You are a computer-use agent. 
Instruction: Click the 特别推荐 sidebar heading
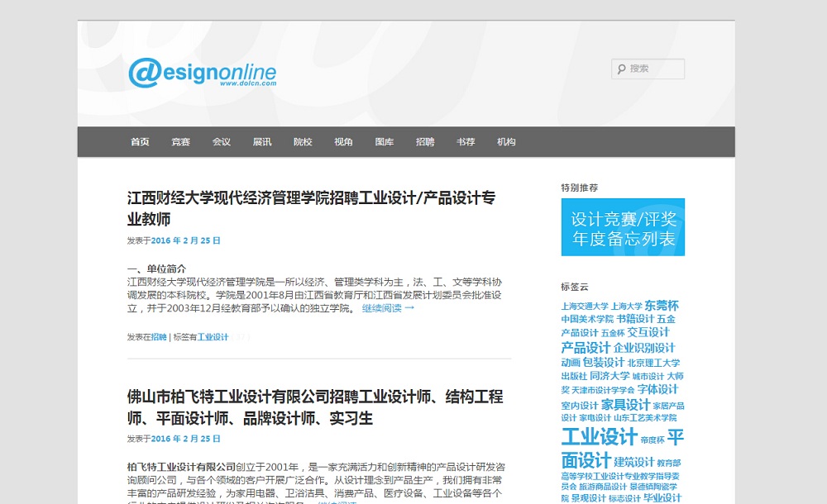tap(579, 188)
